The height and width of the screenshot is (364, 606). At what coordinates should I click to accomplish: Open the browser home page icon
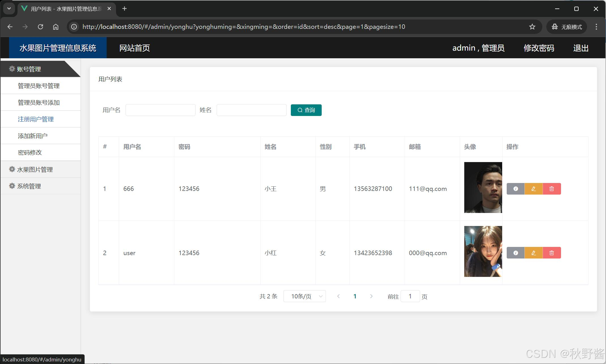coord(56,27)
